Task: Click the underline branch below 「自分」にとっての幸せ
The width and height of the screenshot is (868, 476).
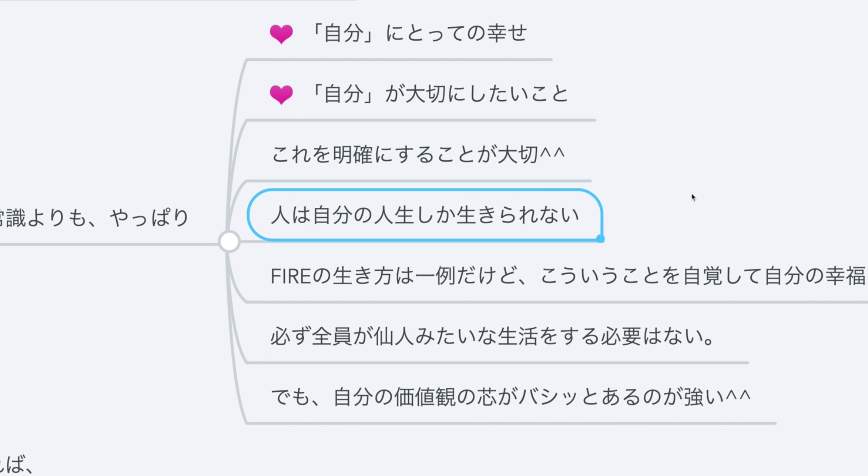Action: coord(399,60)
